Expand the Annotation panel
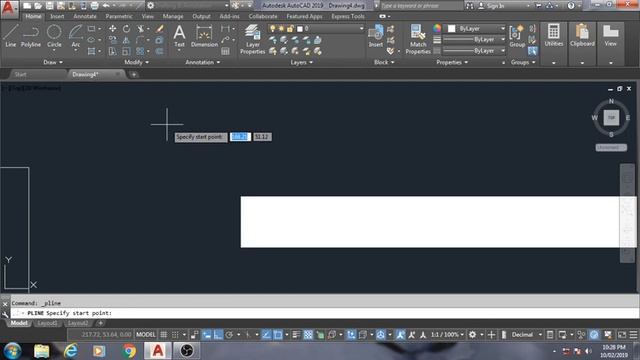This screenshot has width=640, height=360. [x=202, y=62]
